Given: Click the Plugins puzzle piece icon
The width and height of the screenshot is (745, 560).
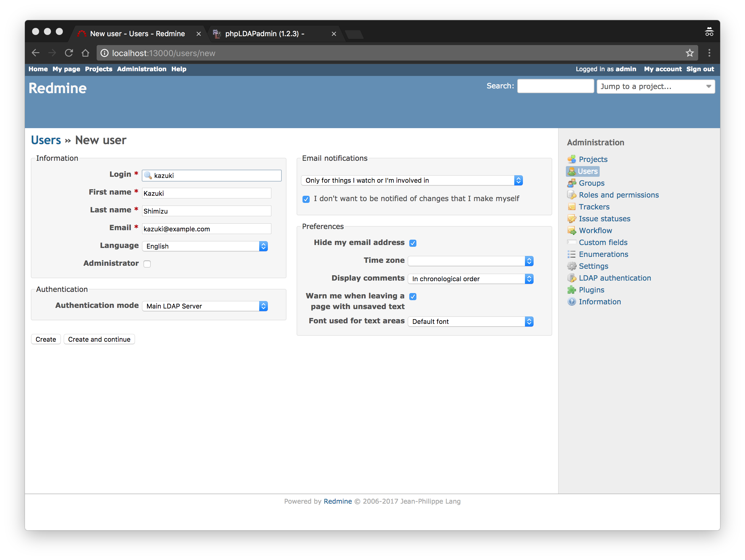Looking at the screenshot, I should click(x=572, y=290).
